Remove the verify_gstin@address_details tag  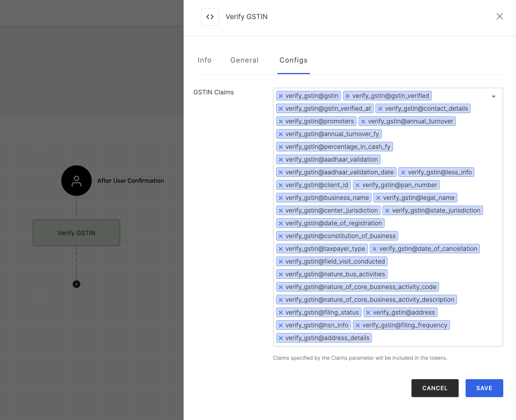tap(281, 338)
